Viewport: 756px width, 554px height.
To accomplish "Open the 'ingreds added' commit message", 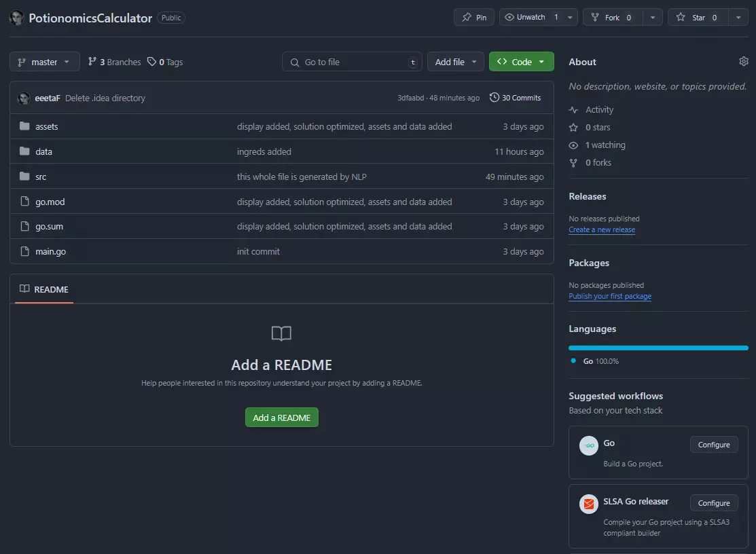I will point(264,151).
